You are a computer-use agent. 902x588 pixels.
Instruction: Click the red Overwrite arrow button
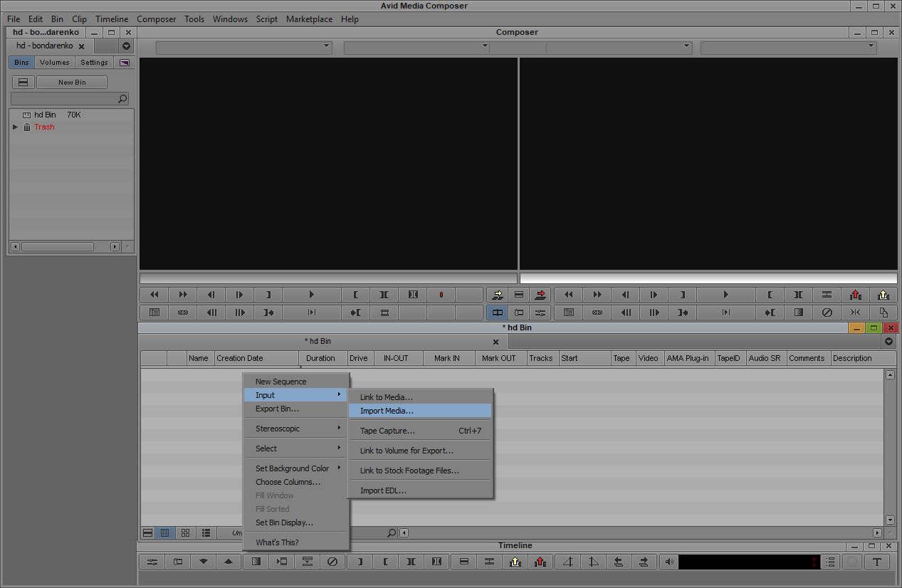tap(541, 295)
